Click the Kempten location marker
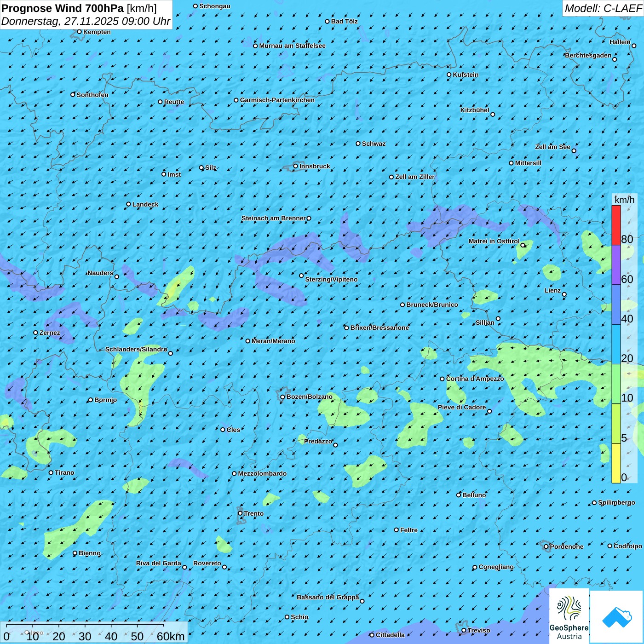Image resolution: width=644 pixels, height=644 pixels. coord(79,32)
